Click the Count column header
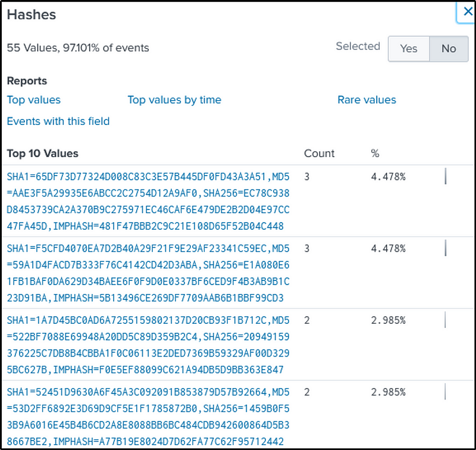 tap(320, 154)
